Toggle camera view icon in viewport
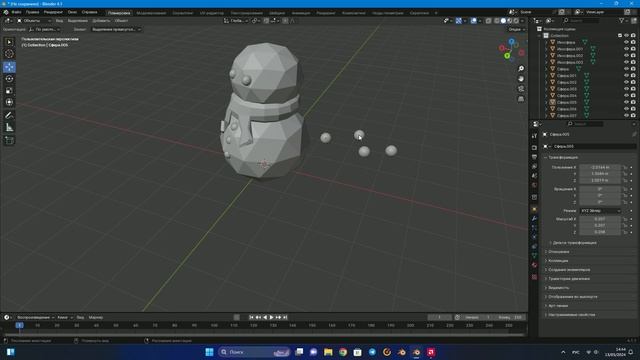The width and height of the screenshot is (640, 360). [521, 89]
